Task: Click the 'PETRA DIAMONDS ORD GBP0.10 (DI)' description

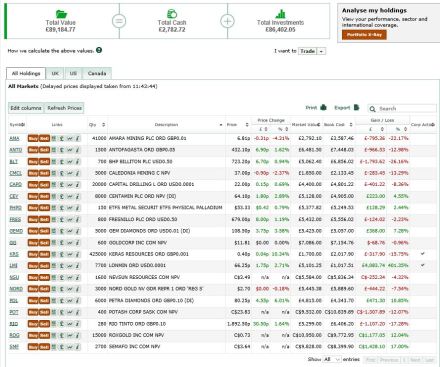Action: click(151, 301)
